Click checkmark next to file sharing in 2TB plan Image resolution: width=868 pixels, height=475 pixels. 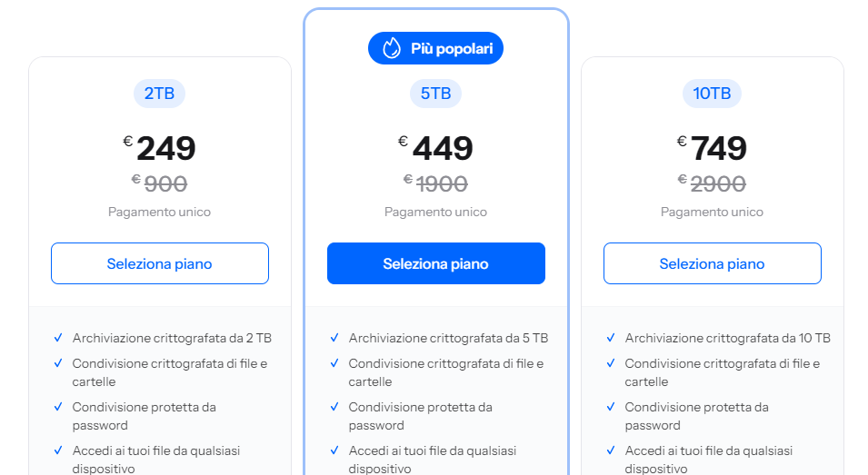(58, 363)
